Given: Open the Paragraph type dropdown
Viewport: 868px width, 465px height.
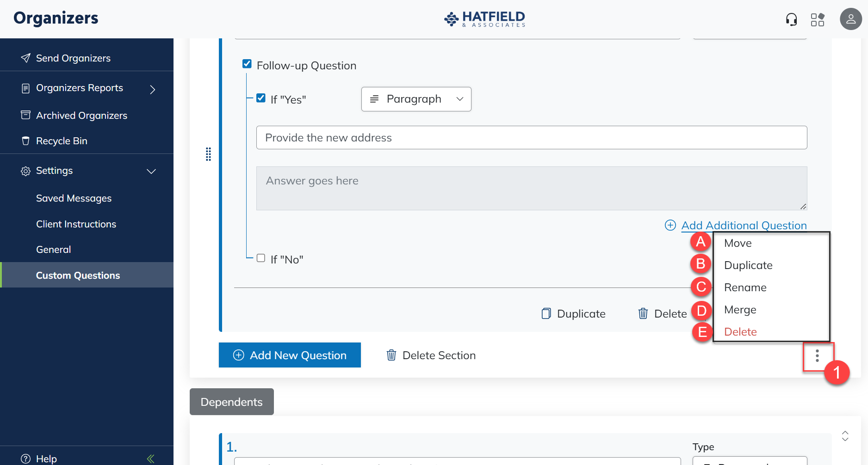Looking at the screenshot, I should point(416,99).
